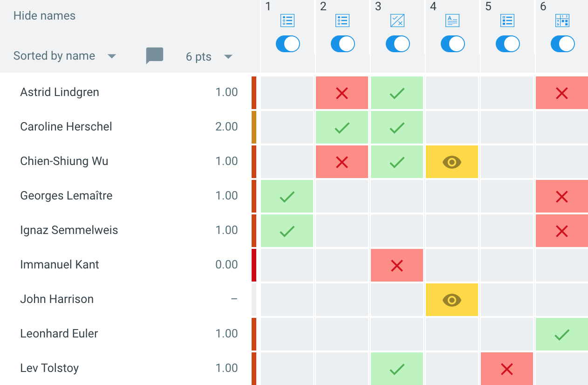Click the question 1 multiple-choice type icon

(287, 21)
